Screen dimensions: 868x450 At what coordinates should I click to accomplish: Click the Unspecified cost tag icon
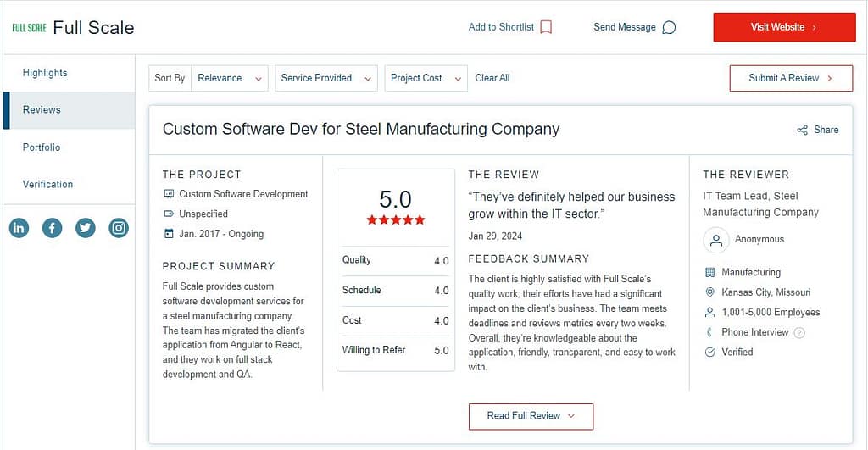coord(169,214)
